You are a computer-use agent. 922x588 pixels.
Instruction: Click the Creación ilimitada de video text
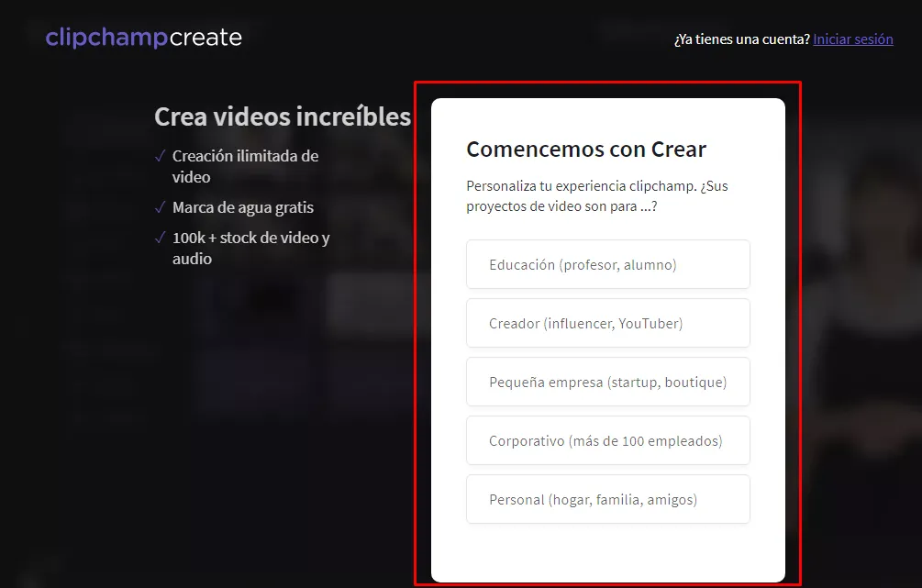245,166
